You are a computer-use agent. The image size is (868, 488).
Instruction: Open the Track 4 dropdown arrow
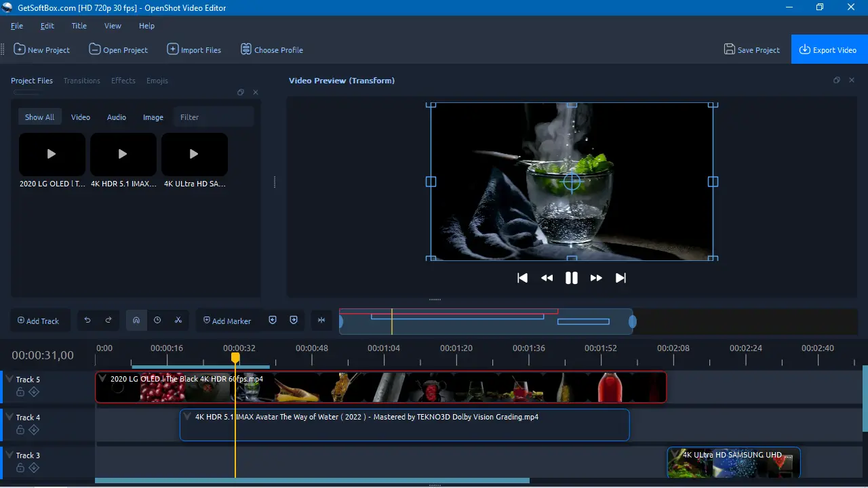pos(9,417)
